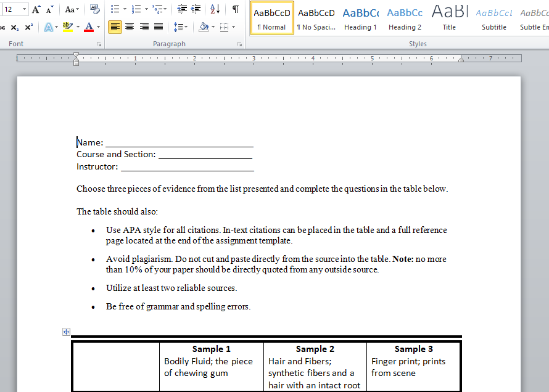Toggle superscript formatting
Viewport: 549px width, 392px height.
(x=29, y=27)
